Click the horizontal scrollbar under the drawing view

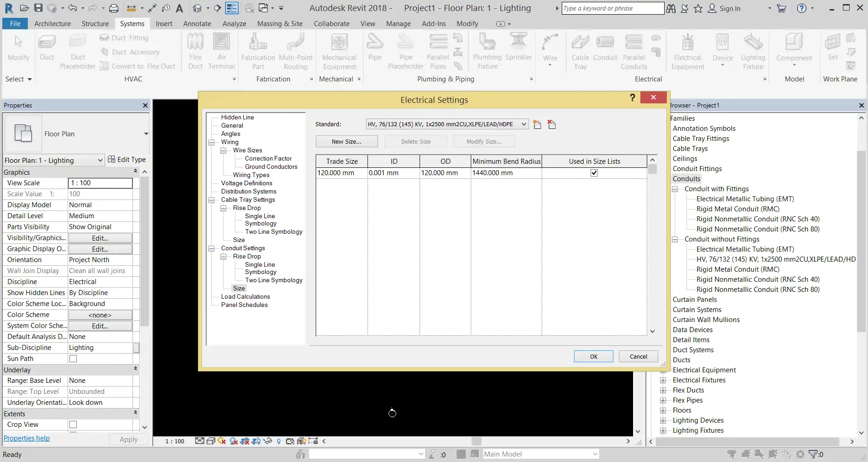[x=476, y=441]
